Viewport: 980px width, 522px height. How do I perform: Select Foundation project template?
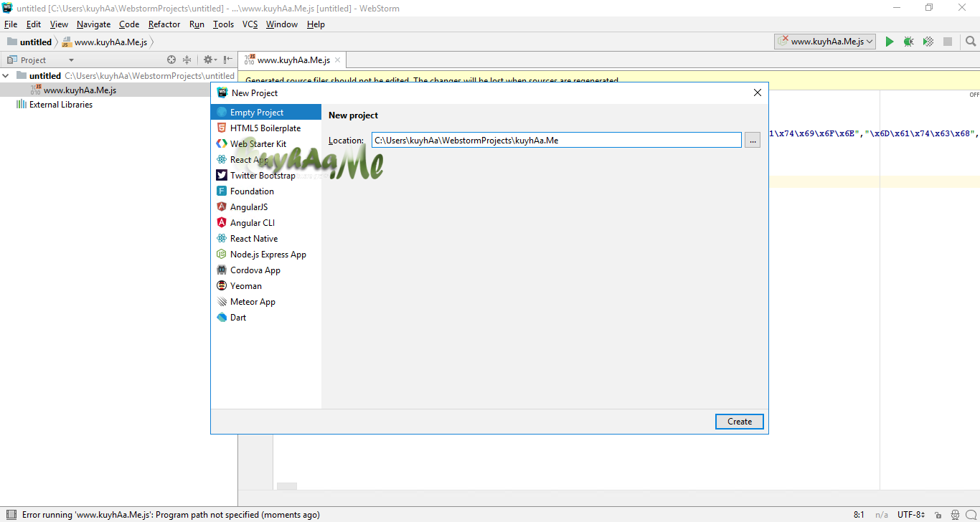265,191
